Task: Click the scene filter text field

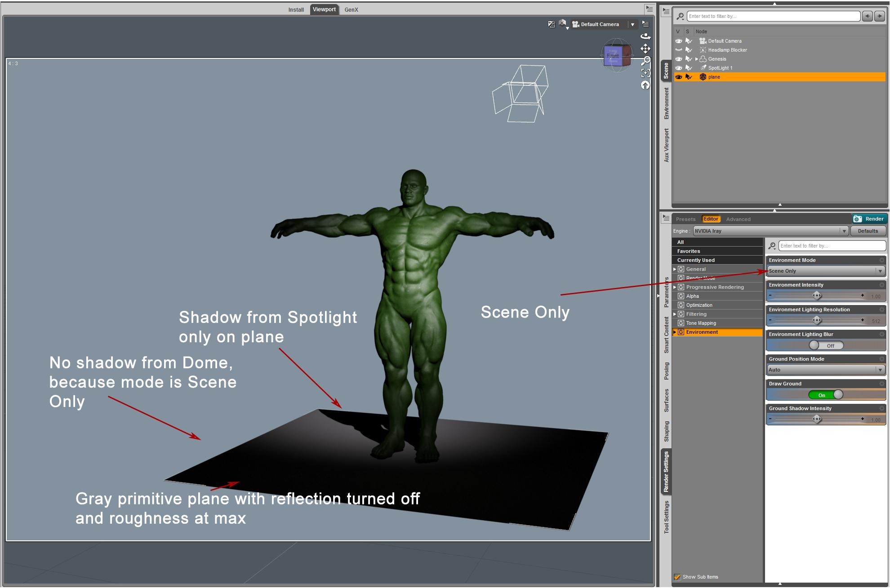Action: pos(773,16)
